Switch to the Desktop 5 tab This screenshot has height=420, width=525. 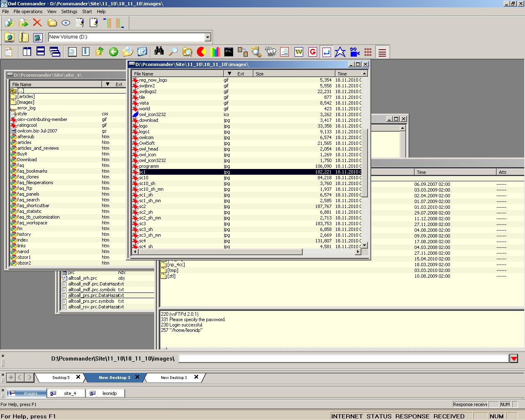click(61, 378)
